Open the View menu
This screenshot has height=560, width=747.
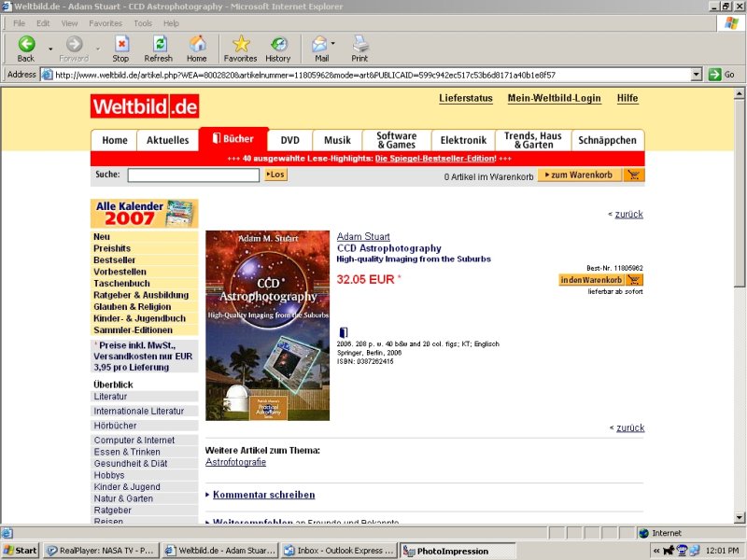click(69, 23)
